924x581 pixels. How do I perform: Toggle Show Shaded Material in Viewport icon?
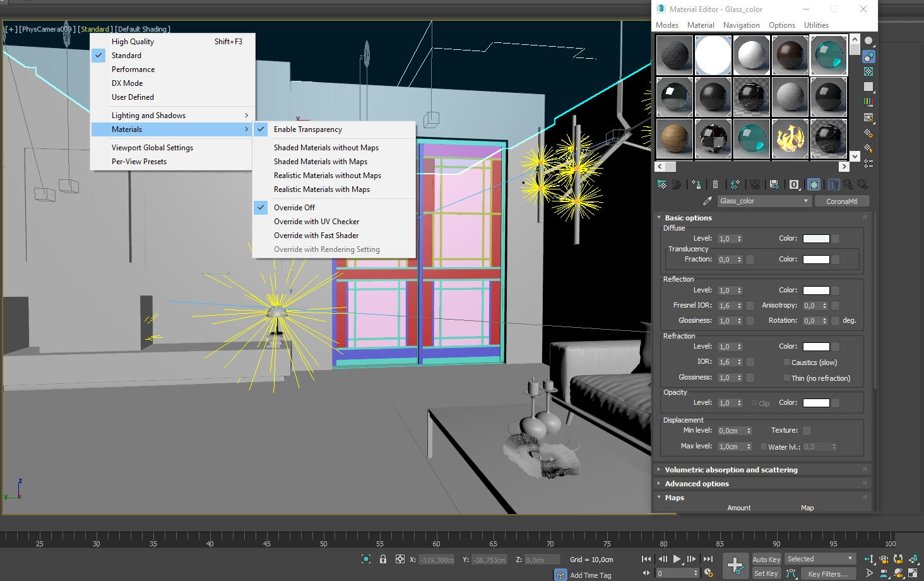pyautogui.click(x=814, y=184)
